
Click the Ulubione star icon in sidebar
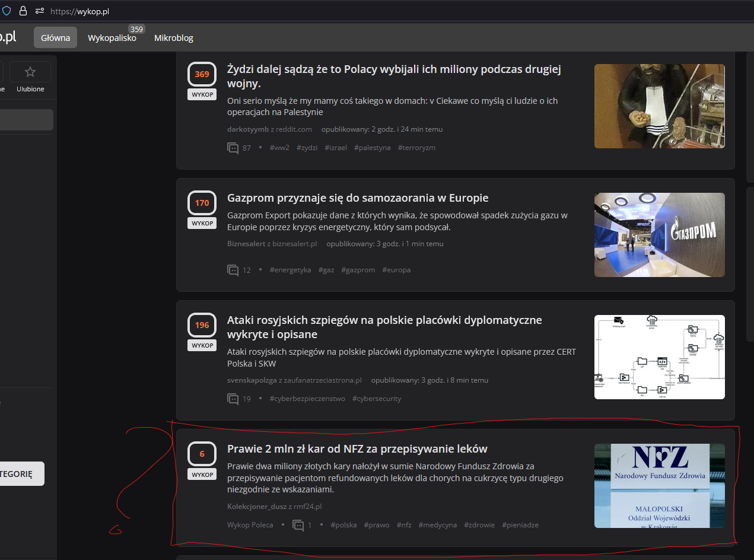tap(30, 72)
